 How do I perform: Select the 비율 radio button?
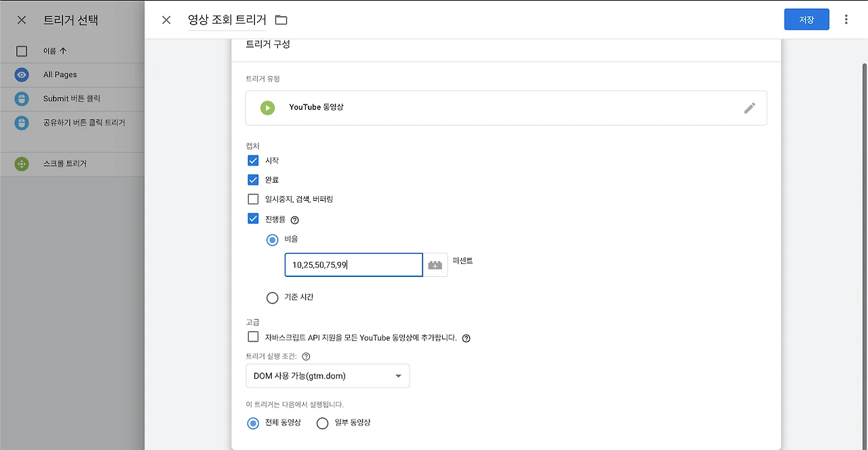(x=273, y=240)
